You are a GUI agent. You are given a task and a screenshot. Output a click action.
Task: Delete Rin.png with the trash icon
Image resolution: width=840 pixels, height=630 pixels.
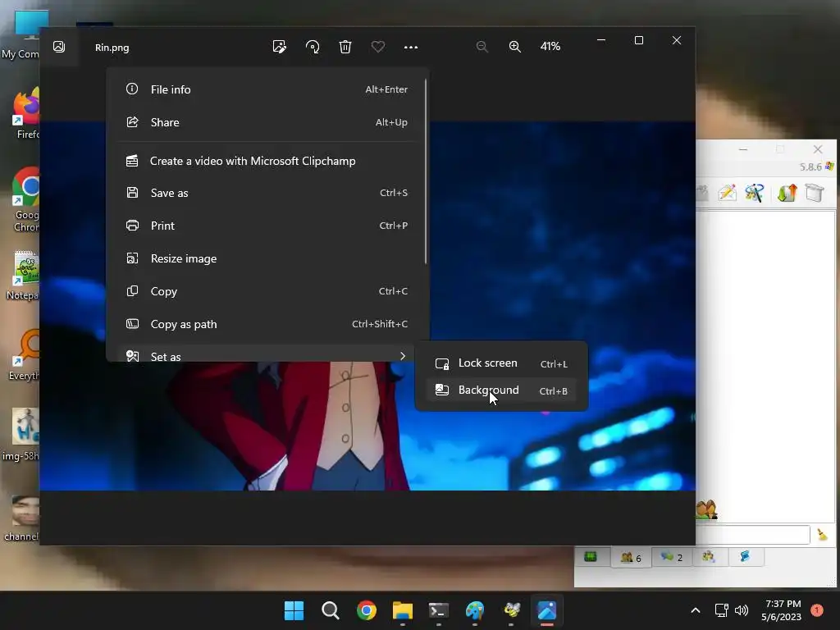(x=345, y=47)
